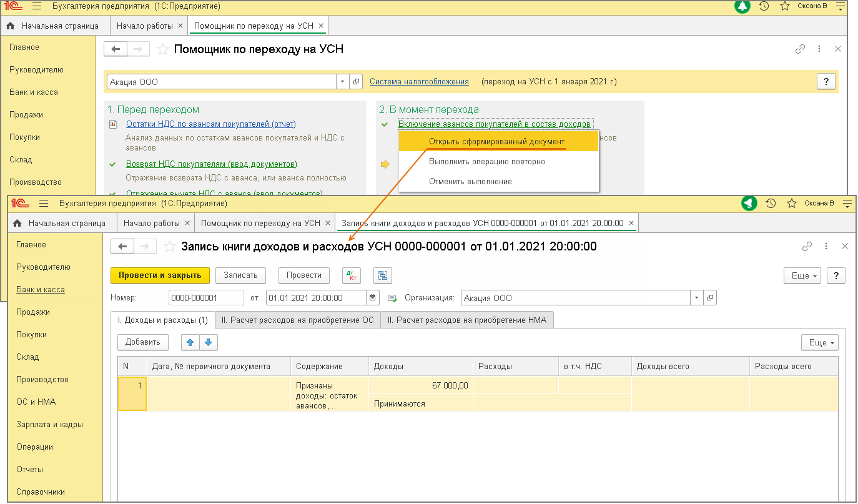Open ОС и НМА section in the sidebar
This screenshot has width=858, height=504.
click(x=36, y=402)
